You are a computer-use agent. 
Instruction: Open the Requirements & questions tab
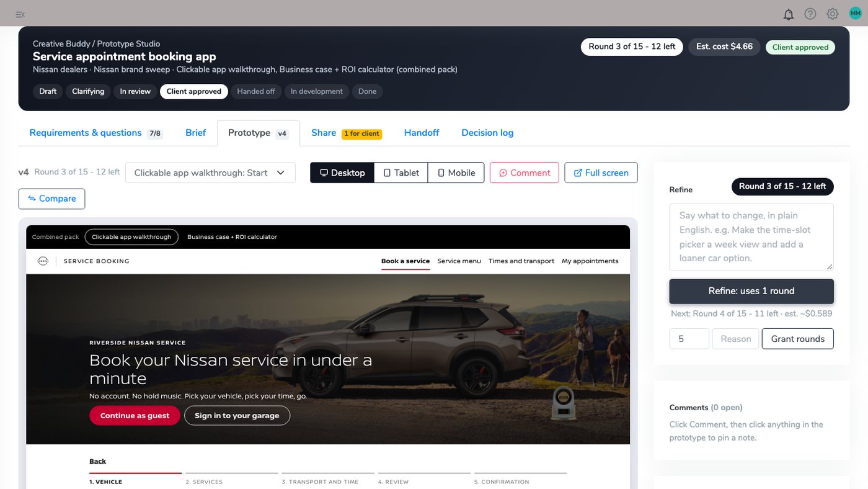pyautogui.click(x=95, y=133)
